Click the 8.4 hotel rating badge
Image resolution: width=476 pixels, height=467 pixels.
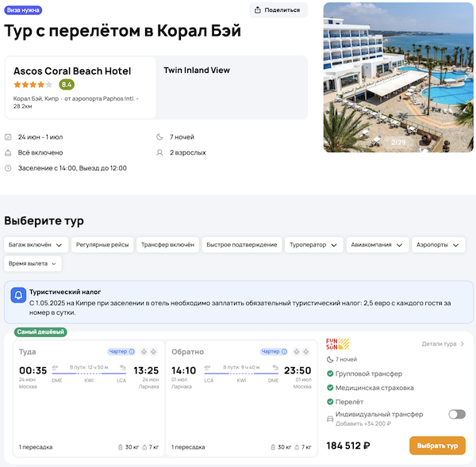[x=67, y=84]
